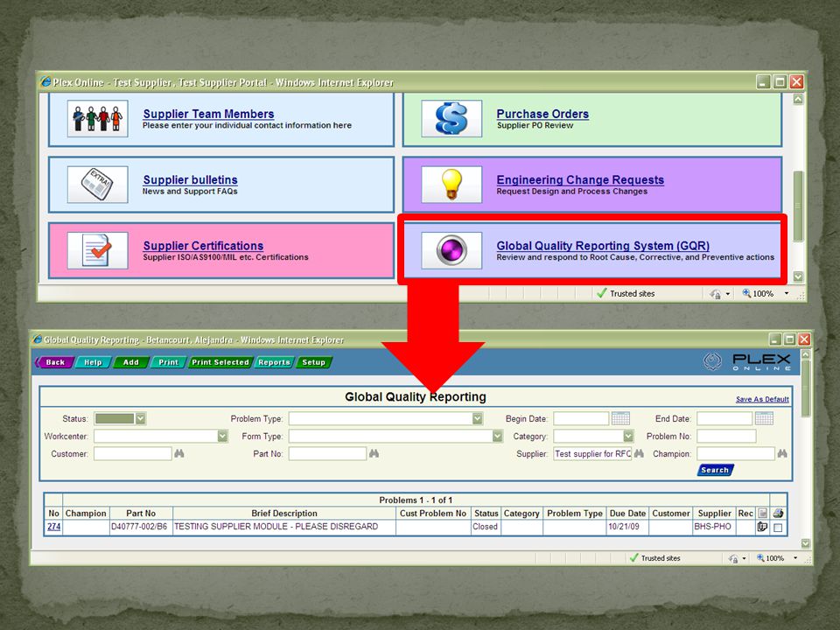This screenshot has height=630, width=840.
Task: Click the part number D40777-002/B6 cell
Action: point(139,527)
